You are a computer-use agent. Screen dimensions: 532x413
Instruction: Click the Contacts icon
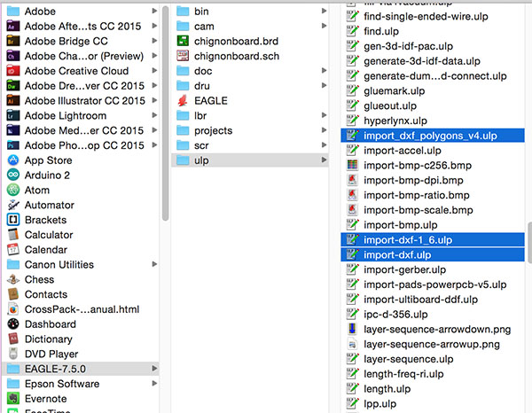tap(13, 294)
